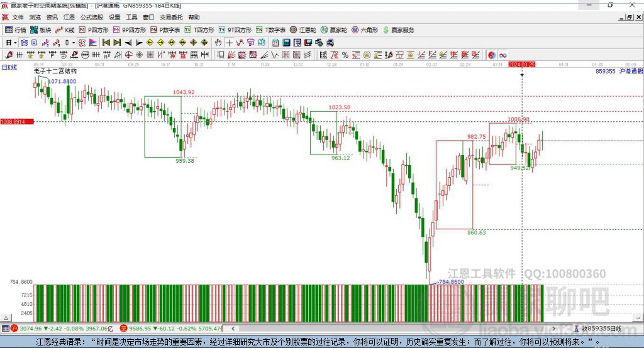Viewport: 644px width, 348px height.
Task: Select the spiral drawing tool
Action: pos(64,55)
